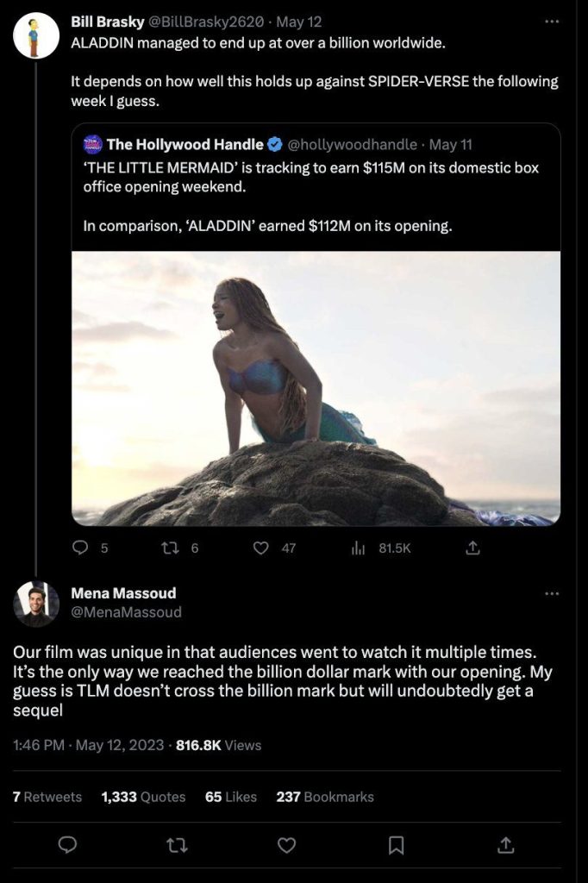This screenshot has width=588, height=883.
Task: Reply to Mena Massoud's tweet
Action: point(67,845)
